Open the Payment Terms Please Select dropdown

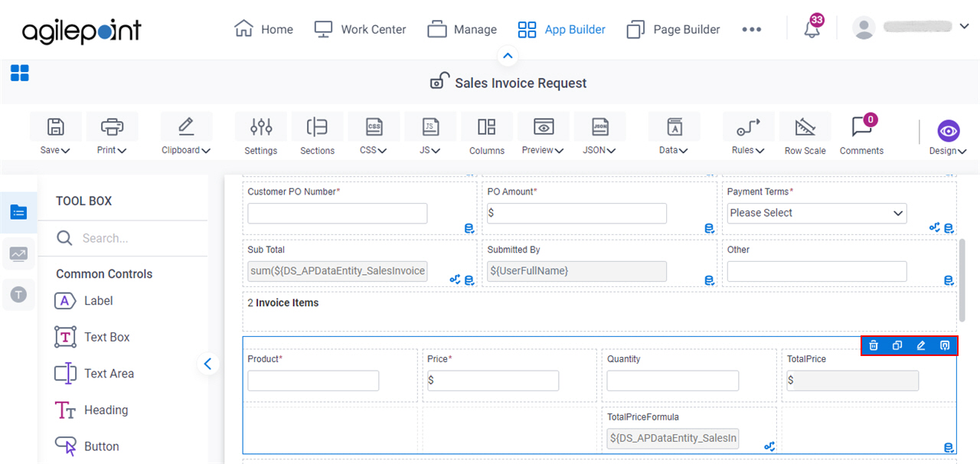[817, 214]
